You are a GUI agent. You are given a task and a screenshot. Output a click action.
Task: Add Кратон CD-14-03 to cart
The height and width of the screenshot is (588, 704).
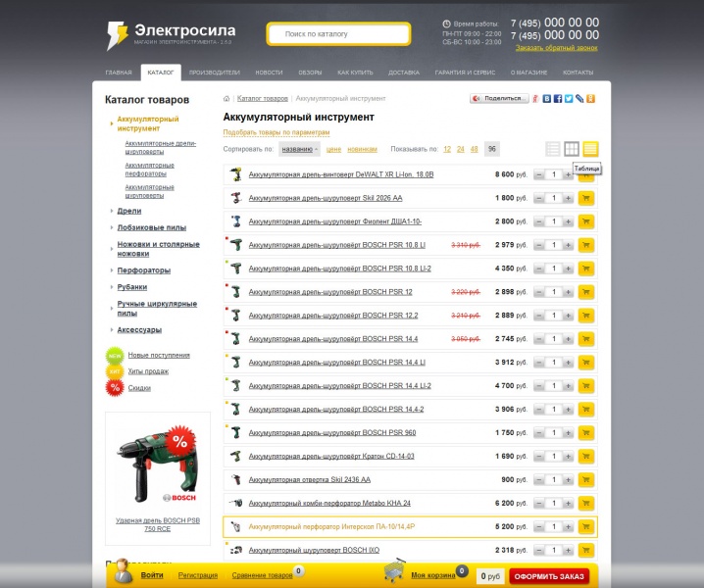[586, 457]
